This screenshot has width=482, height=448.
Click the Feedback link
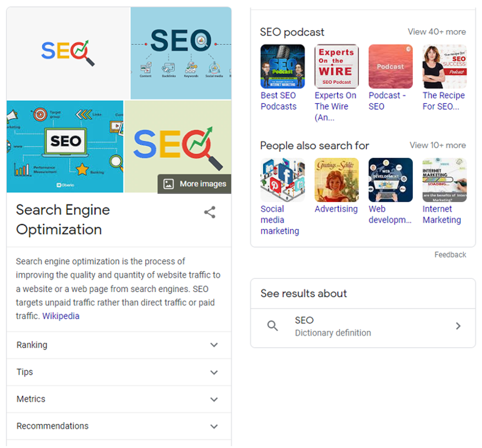point(450,255)
